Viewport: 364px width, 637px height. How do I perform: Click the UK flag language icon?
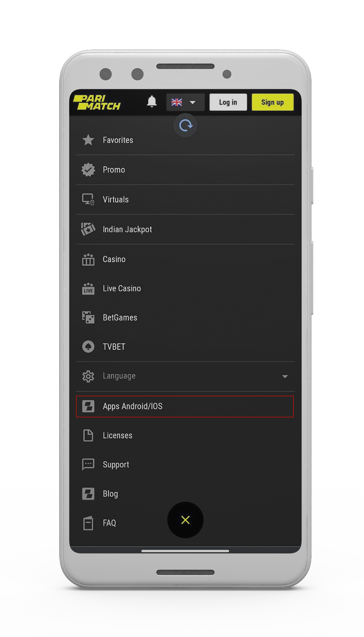[x=176, y=102]
